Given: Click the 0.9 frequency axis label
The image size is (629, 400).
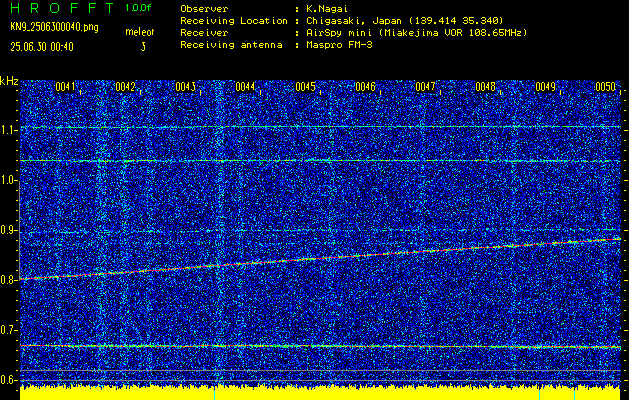Looking at the screenshot, I should [9, 230].
